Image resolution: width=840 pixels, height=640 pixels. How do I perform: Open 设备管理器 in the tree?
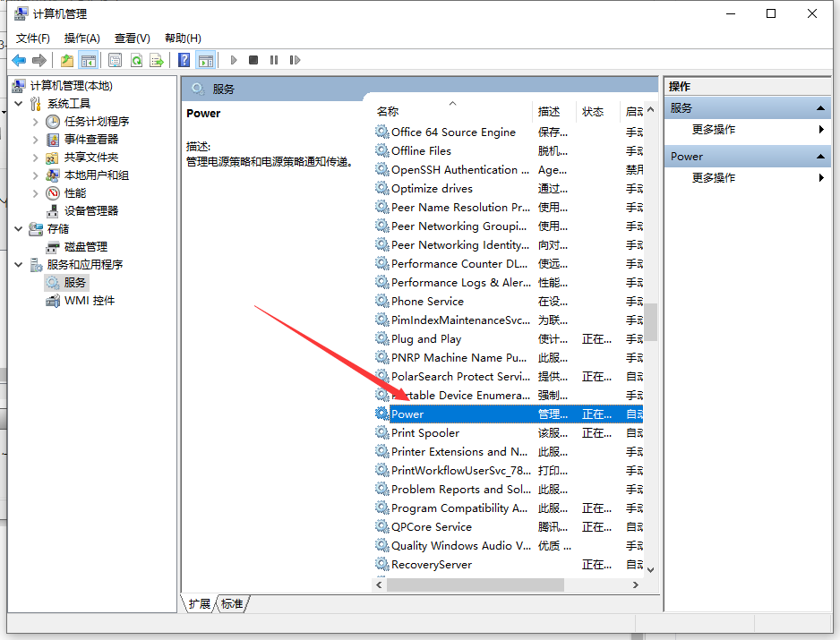pos(91,211)
